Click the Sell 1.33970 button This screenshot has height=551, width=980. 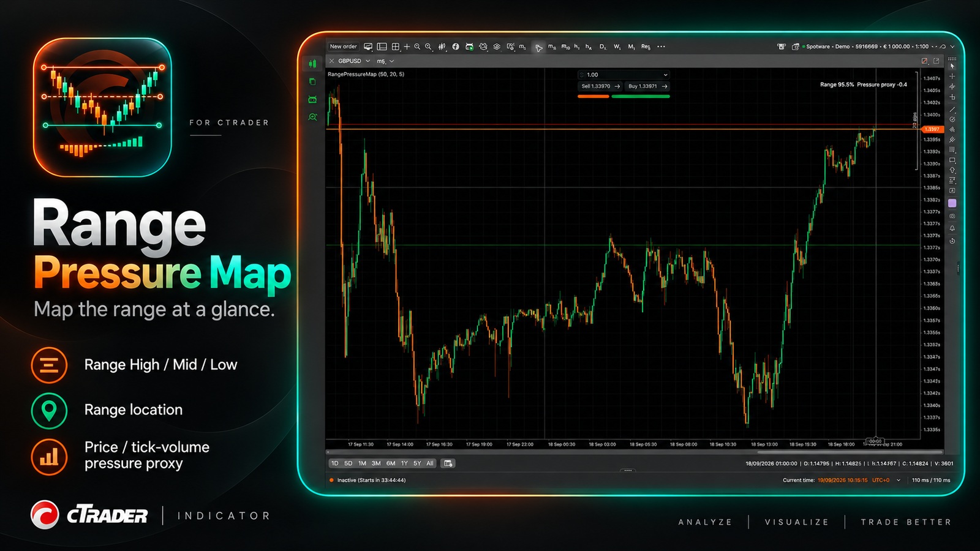[x=600, y=86]
